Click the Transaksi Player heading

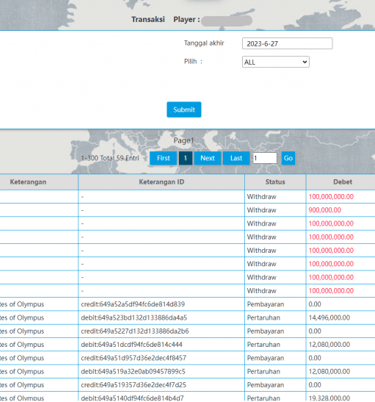tap(166, 19)
